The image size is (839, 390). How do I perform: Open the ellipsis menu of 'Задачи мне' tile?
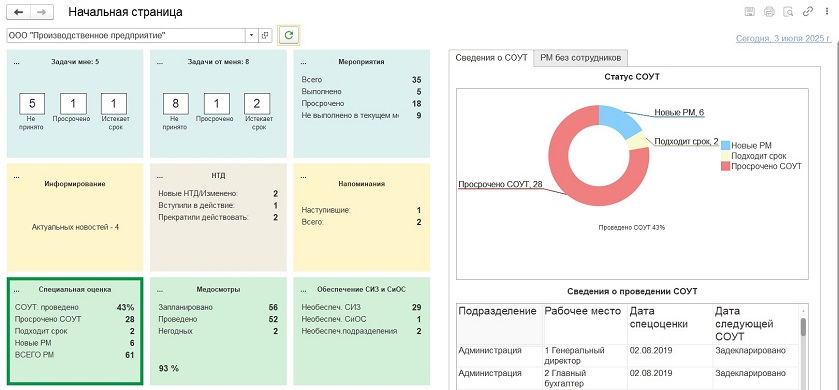17,62
